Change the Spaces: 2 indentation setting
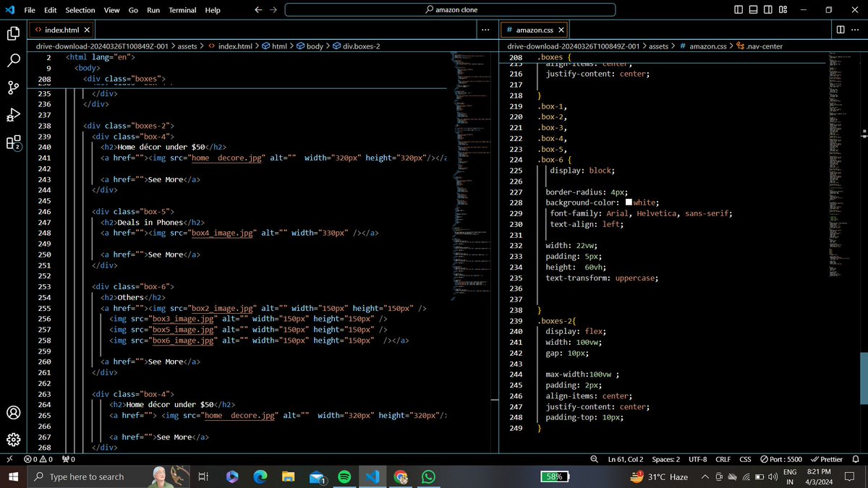The image size is (868, 488). (665, 459)
